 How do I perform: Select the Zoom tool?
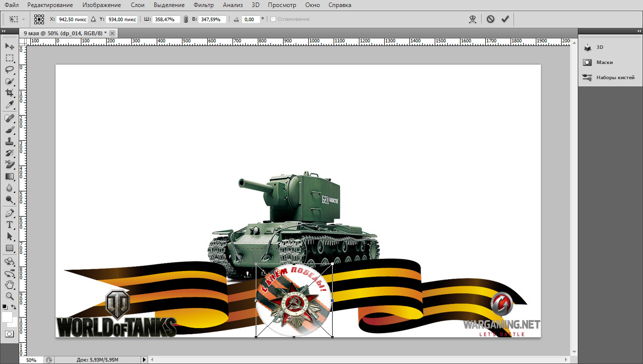click(9, 296)
